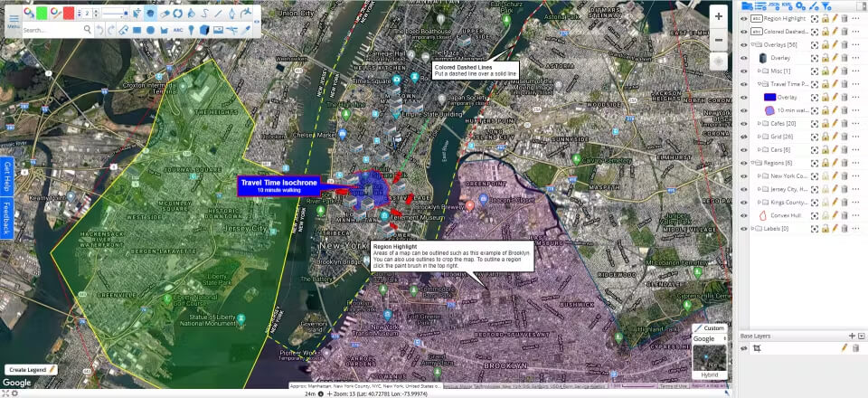Viewport: 868px width, 398px height.
Task: Click the cursor select-with-options tool
Action: tap(137, 14)
